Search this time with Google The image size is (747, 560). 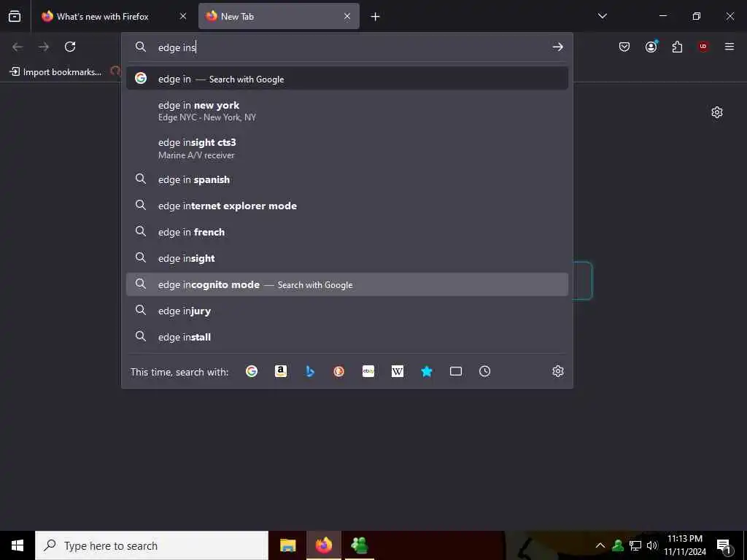(252, 371)
